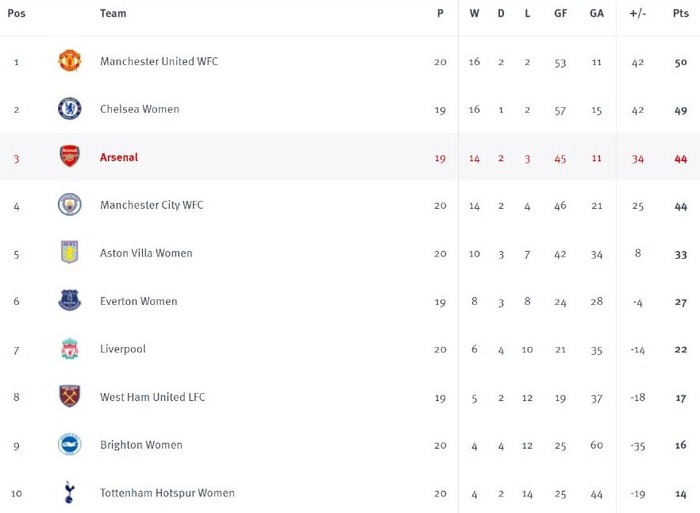The width and height of the screenshot is (700, 513).
Task: Click the West Ham United hammers badge
Action: click(x=70, y=396)
